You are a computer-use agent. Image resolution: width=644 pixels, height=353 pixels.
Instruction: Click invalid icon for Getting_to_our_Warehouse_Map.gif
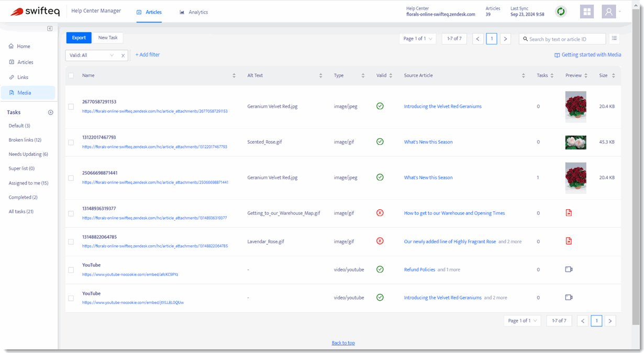click(x=380, y=213)
